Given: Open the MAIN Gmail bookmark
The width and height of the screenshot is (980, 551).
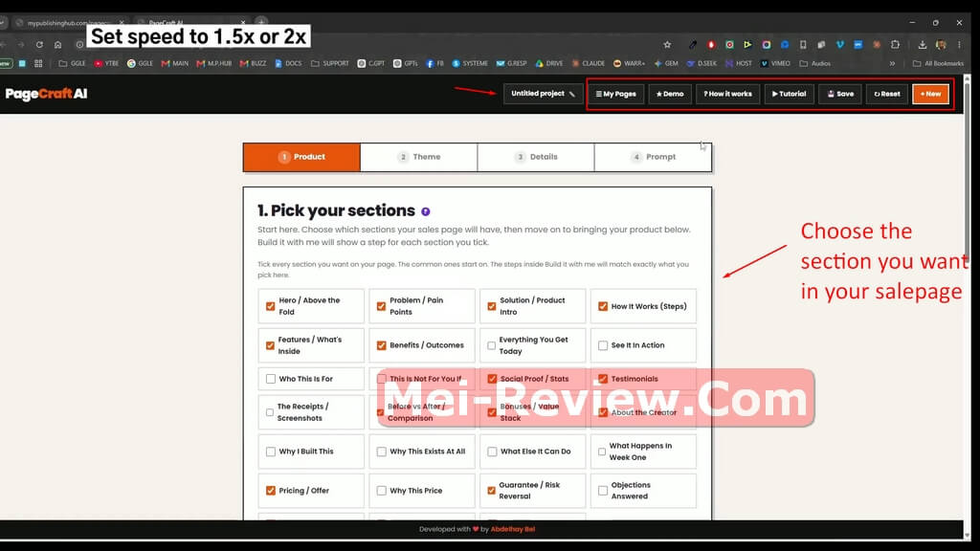Looking at the screenshot, I should pyautogui.click(x=175, y=63).
